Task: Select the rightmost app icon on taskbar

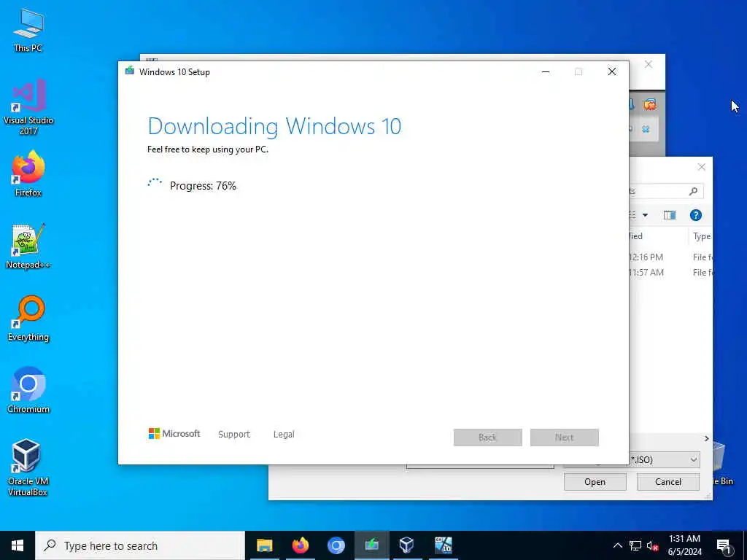Action: 443,545
